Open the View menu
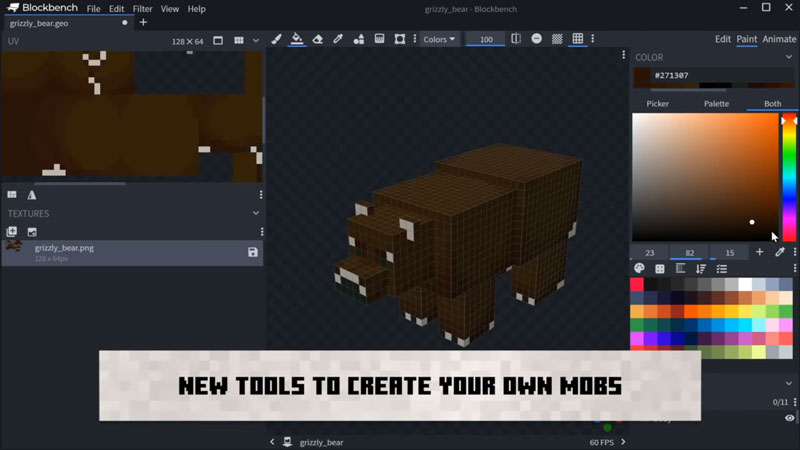The width and height of the screenshot is (800, 450). pos(169,9)
